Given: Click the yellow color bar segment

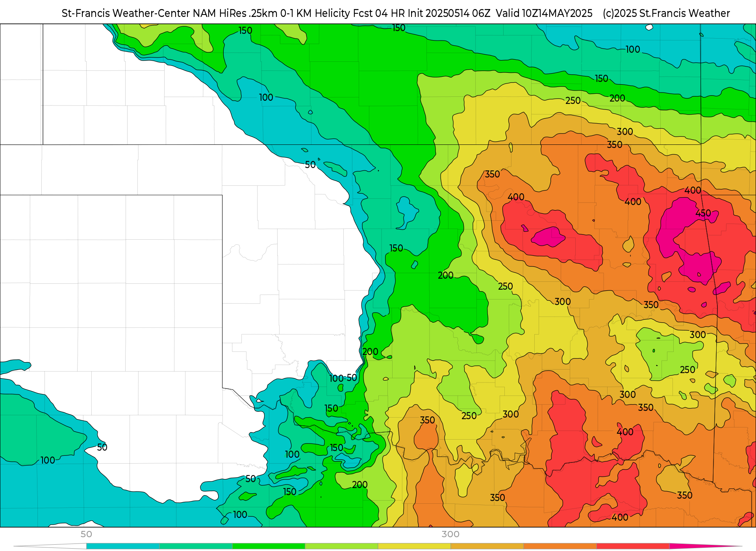Looking at the screenshot, I should pos(414,546).
